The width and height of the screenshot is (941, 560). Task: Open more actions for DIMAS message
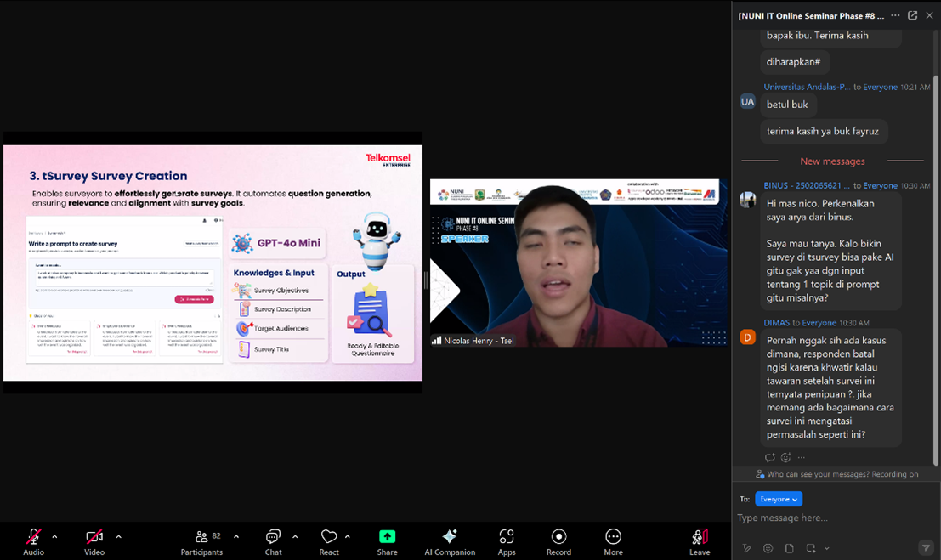point(802,457)
